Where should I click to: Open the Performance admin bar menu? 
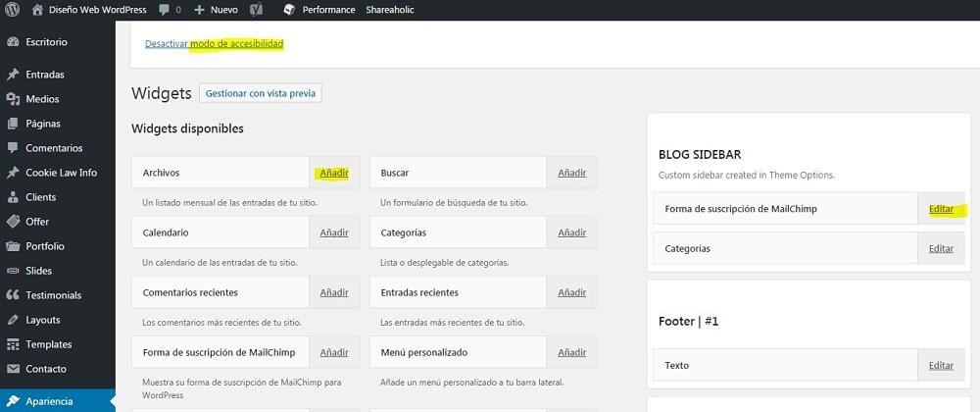[x=328, y=10]
